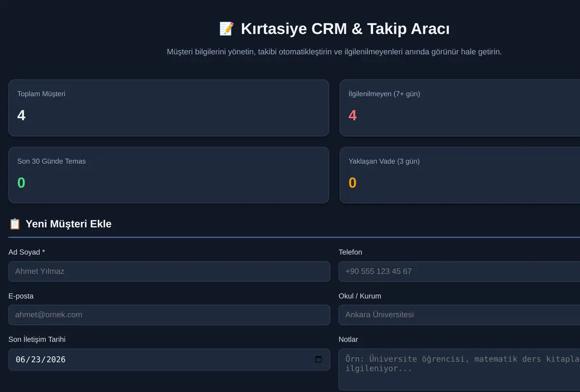Open the calendar picker in the date field

(x=319, y=360)
